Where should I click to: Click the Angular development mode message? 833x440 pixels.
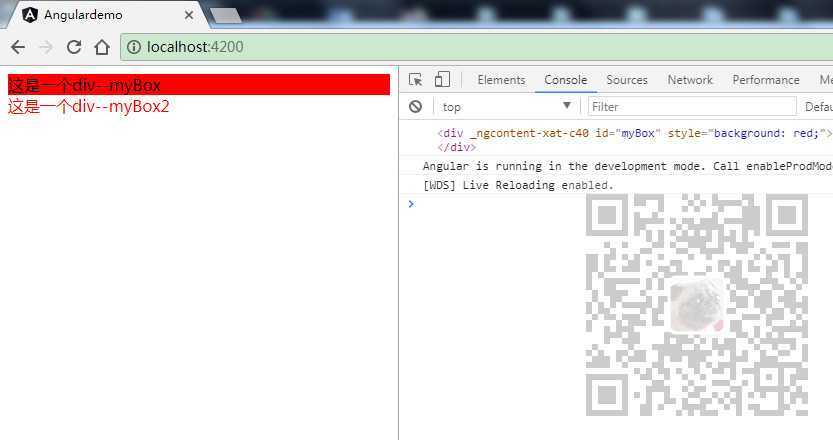(x=627, y=166)
